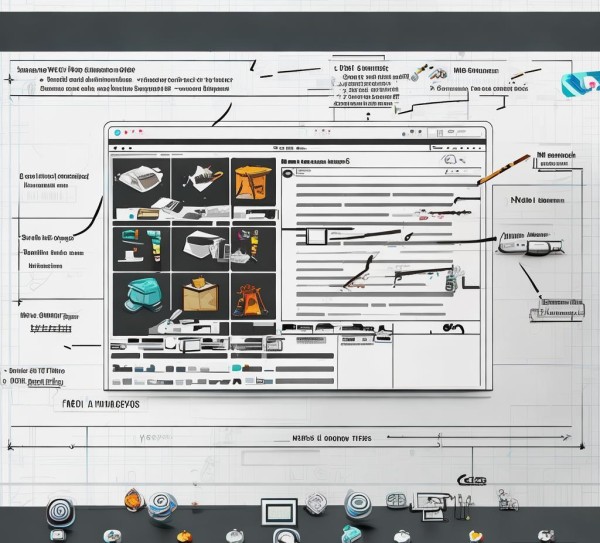Open the black spiral icon at dock's left end

[x=60, y=512]
